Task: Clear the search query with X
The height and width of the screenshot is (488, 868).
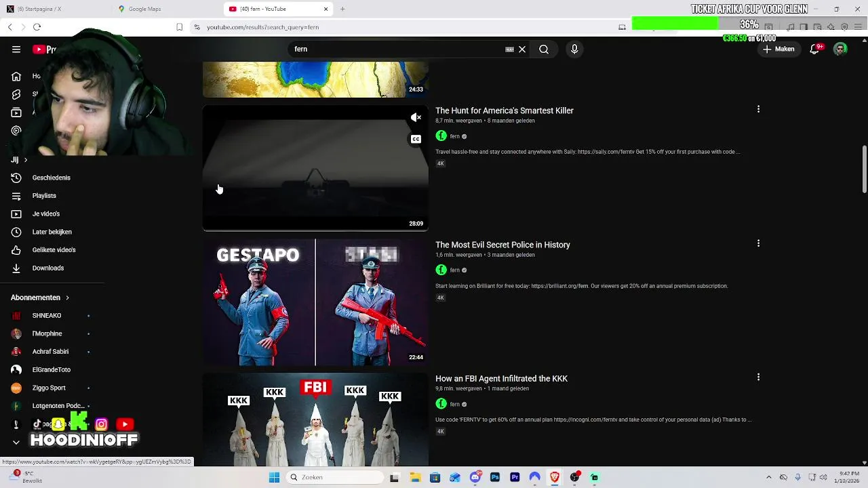Action: pyautogui.click(x=522, y=49)
